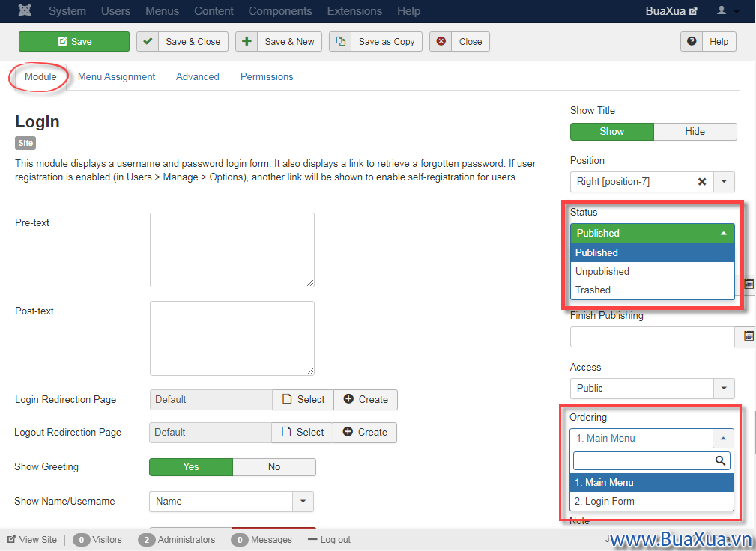Click the question mark Help icon

pyautogui.click(x=692, y=41)
